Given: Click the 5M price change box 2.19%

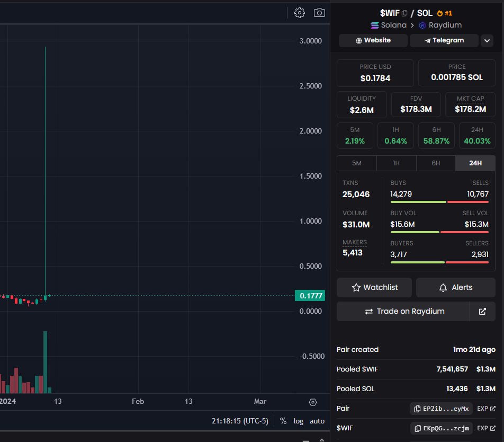Looking at the screenshot, I should pyautogui.click(x=355, y=136).
